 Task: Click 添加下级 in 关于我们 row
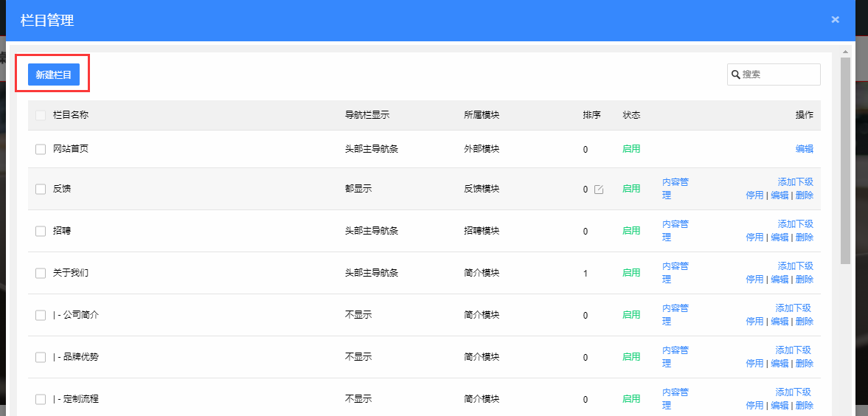(796, 266)
